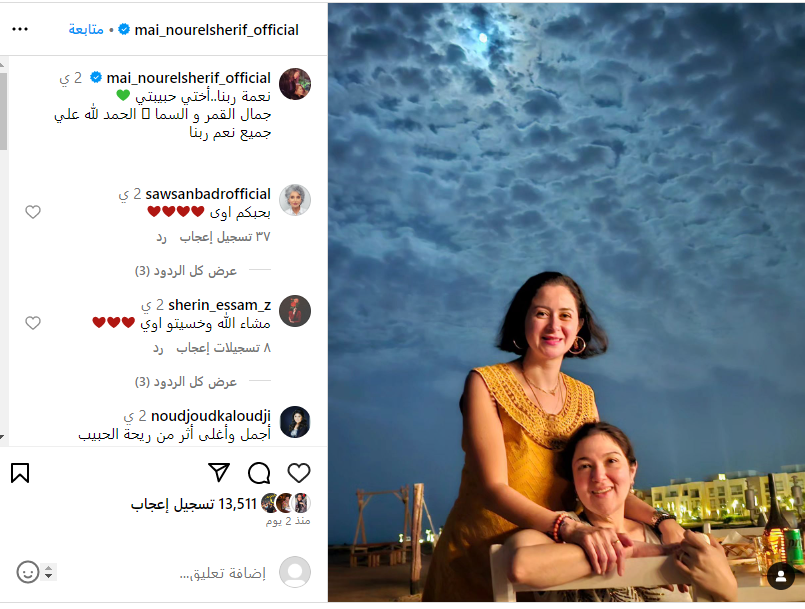View the 13,511 likes list
Viewport: 805px width, 609px height.
click(x=194, y=504)
